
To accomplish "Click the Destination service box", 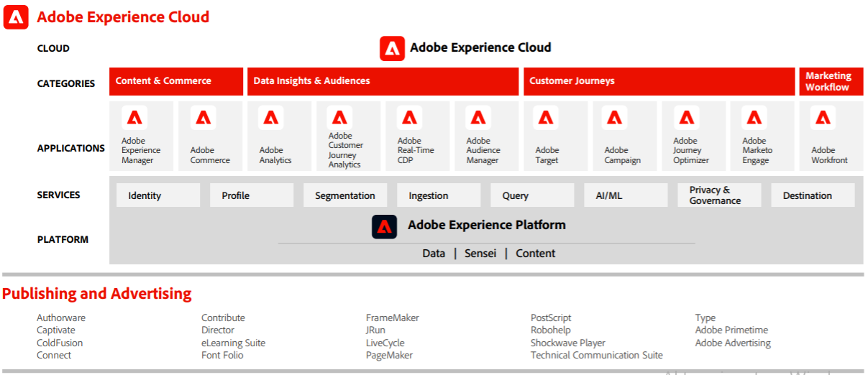I will tap(813, 195).
